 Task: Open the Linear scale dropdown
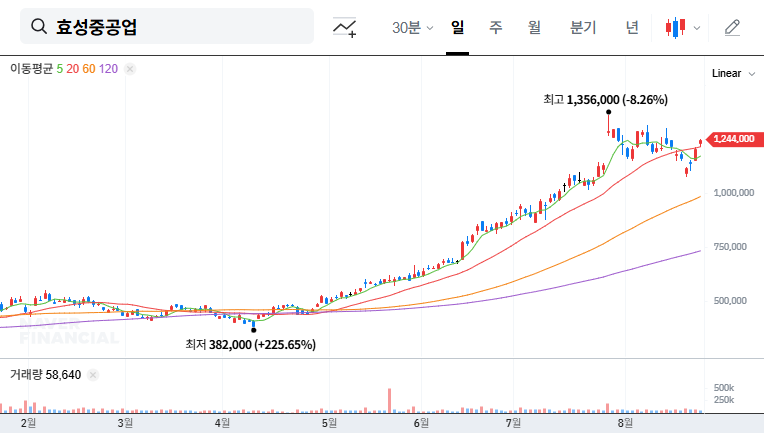[x=733, y=74]
